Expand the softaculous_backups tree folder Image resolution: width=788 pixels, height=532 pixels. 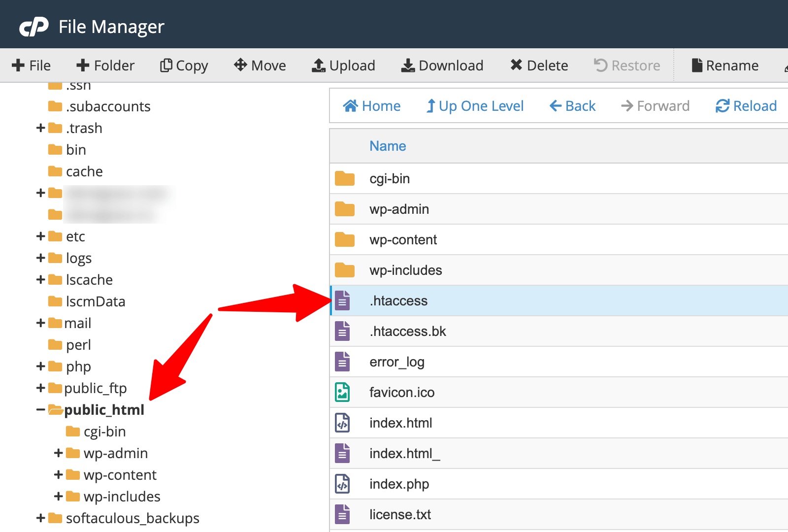click(41, 518)
